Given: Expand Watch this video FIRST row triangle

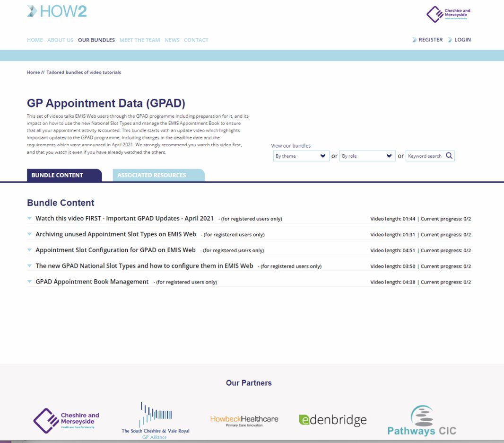Looking at the screenshot, I should pyautogui.click(x=29, y=219).
